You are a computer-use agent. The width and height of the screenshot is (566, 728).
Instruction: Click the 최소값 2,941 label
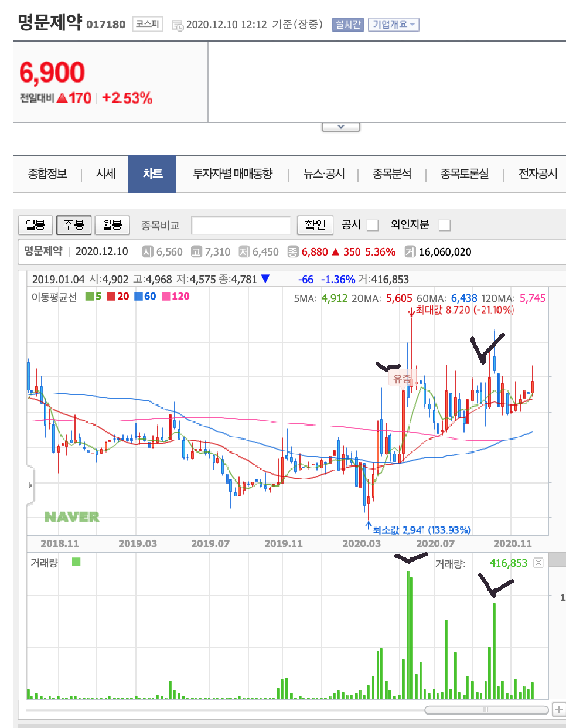click(422, 530)
